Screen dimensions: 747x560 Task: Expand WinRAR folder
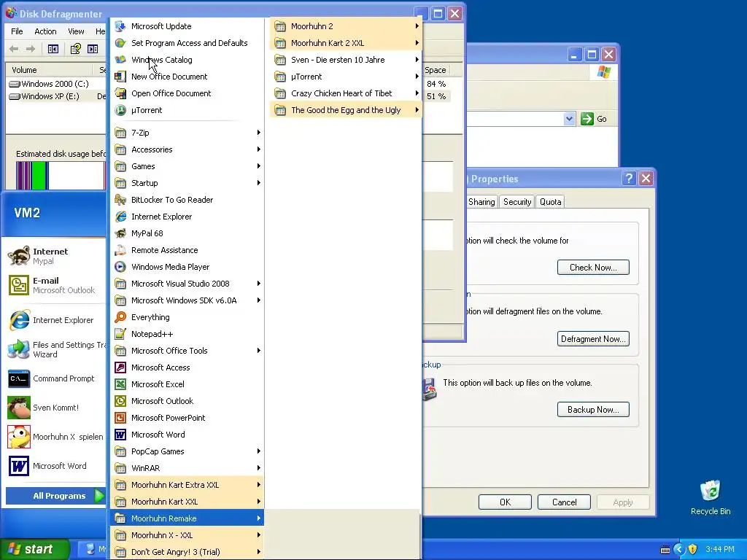click(x=187, y=468)
